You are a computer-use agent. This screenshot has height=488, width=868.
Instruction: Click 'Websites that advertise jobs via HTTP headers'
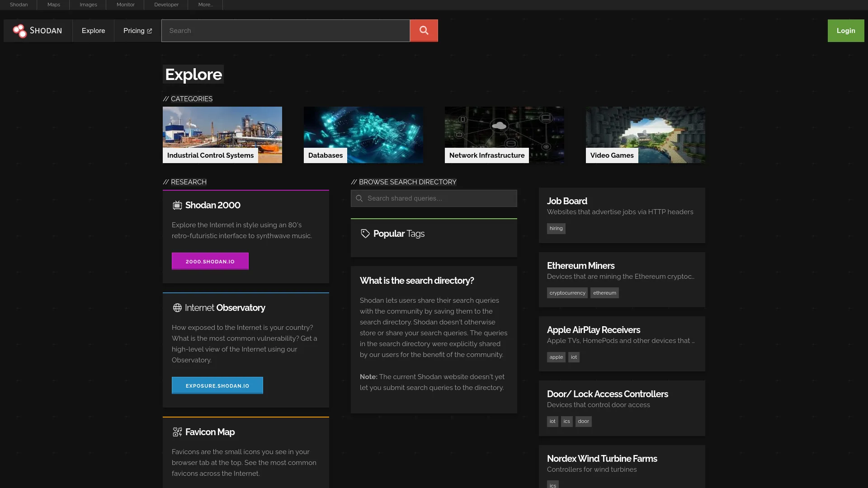pos(620,212)
